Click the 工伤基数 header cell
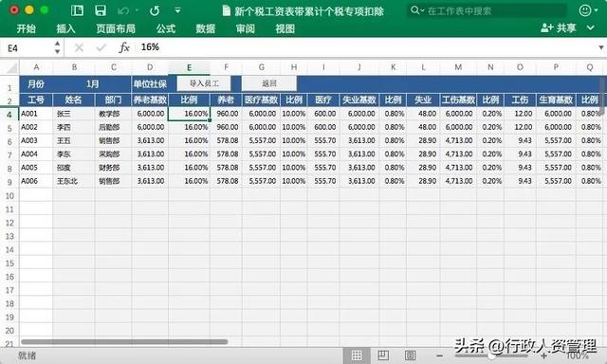The height and width of the screenshot is (364, 607). (x=458, y=100)
